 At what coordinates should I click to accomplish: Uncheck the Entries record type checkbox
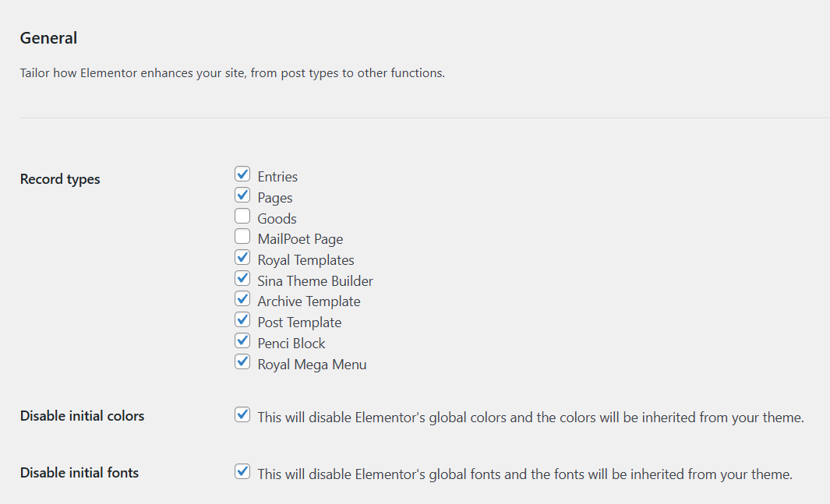(x=242, y=174)
